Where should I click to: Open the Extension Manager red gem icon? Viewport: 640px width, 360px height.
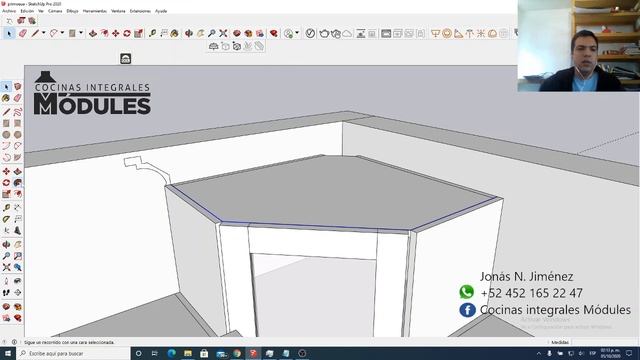[x=274, y=33]
